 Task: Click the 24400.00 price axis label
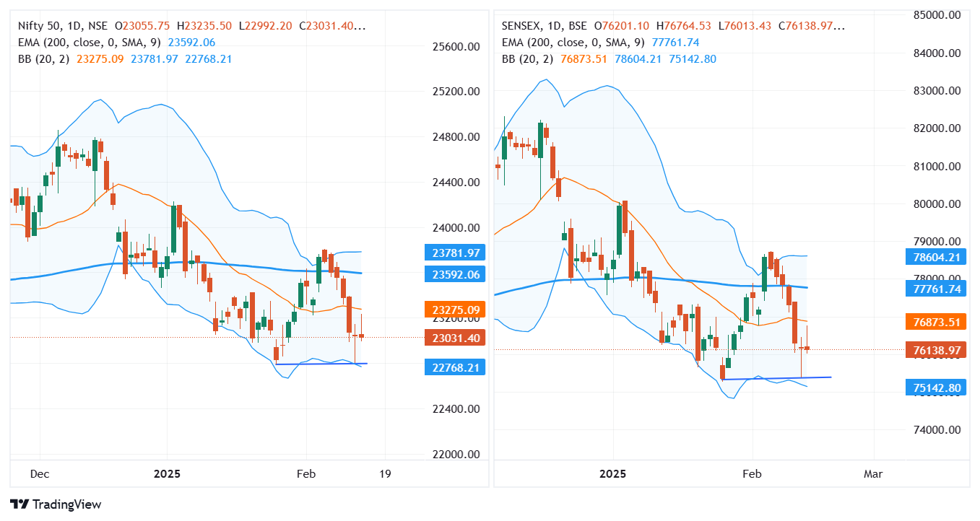(455, 183)
